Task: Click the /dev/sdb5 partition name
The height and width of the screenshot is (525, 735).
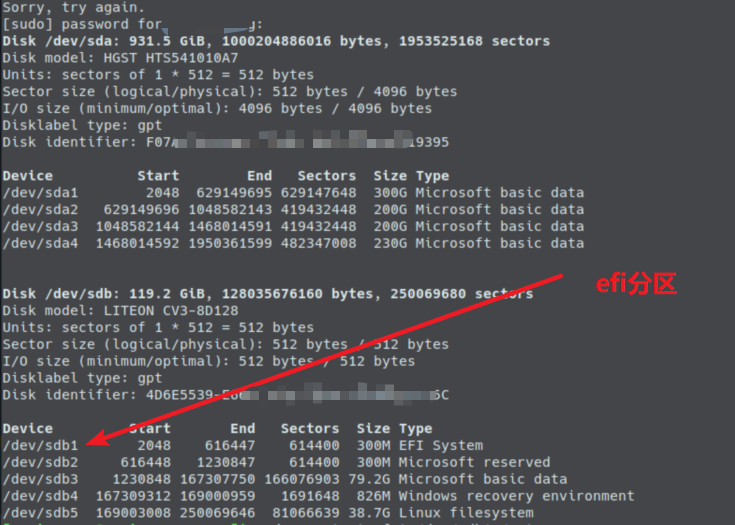Action: point(40,513)
